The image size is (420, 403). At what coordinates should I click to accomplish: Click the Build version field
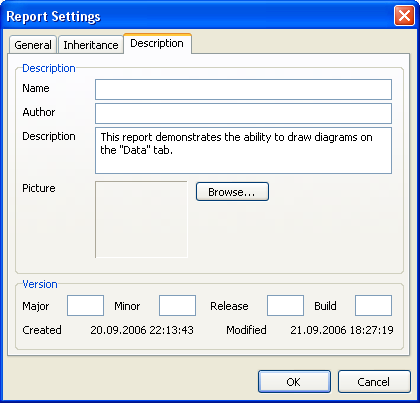(373, 305)
